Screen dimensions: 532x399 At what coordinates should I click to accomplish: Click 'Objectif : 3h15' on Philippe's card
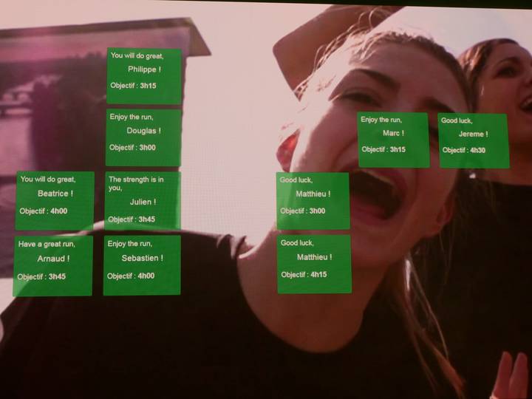click(x=133, y=86)
